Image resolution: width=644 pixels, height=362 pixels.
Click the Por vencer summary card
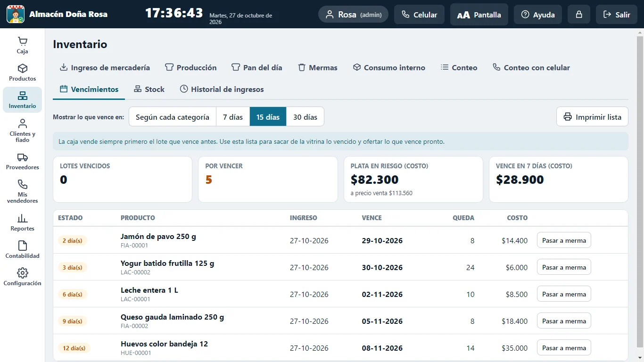(268, 179)
